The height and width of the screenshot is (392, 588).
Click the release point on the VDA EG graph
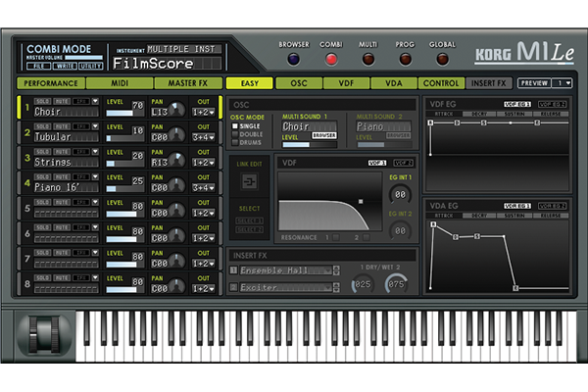pyautogui.click(x=515, y=288)
